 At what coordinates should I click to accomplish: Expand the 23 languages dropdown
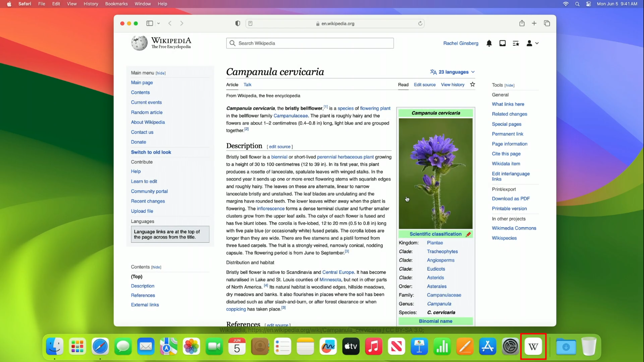[x=453, y=72]
